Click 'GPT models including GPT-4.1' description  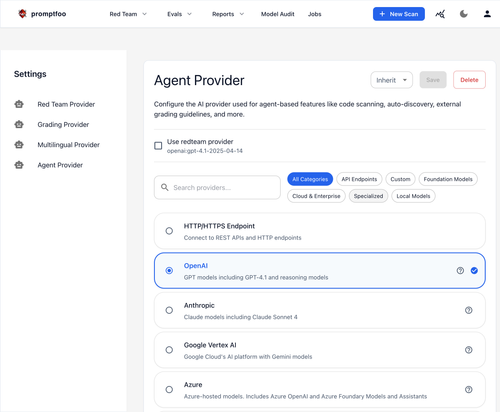(256, 277)
